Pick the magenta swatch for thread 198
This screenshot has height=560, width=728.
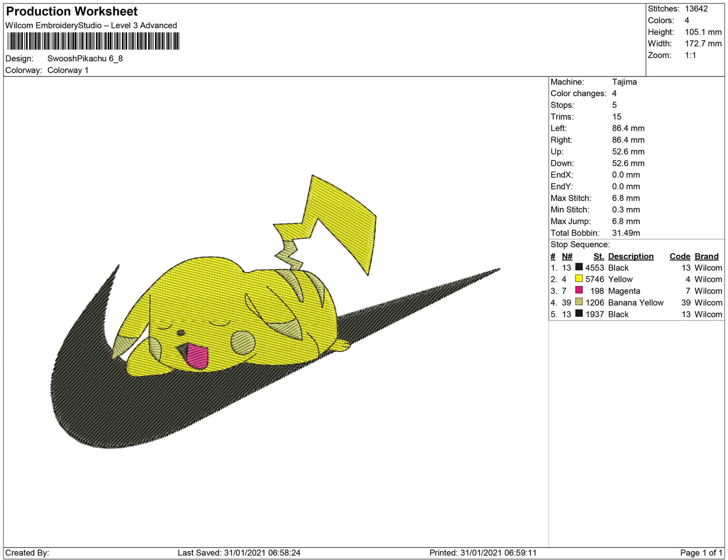[x=579, y=290]
